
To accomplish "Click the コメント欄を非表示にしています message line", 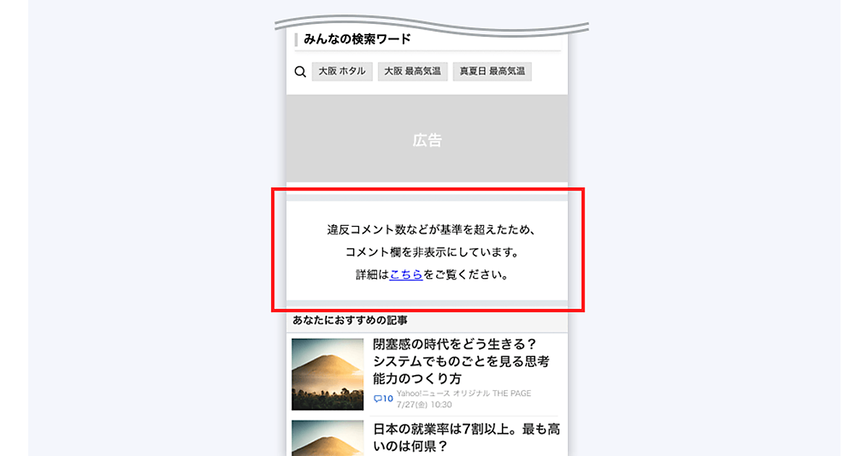I will (432, 253).
